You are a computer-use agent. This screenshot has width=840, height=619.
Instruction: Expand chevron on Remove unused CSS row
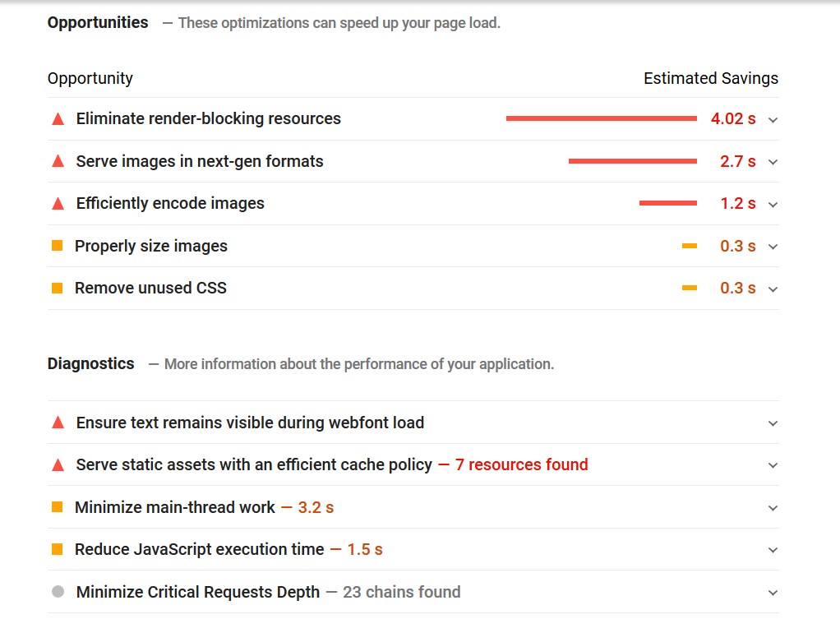[773, 289]
